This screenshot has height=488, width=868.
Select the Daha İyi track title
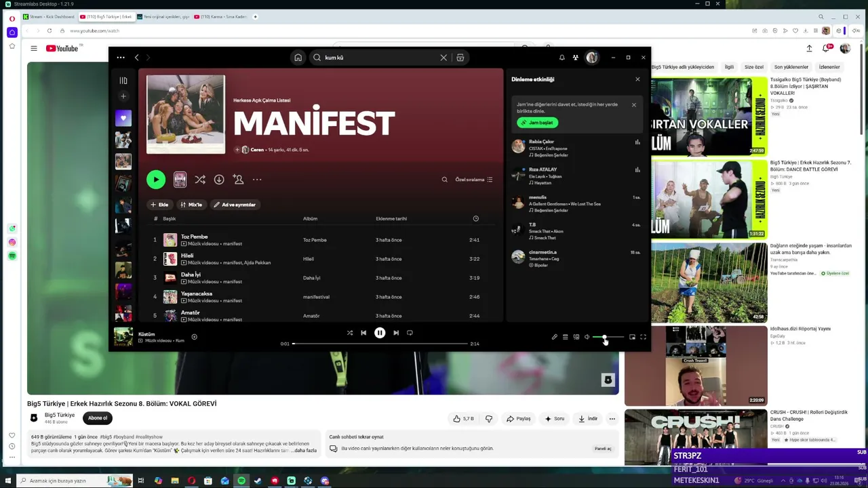[191, 274]
